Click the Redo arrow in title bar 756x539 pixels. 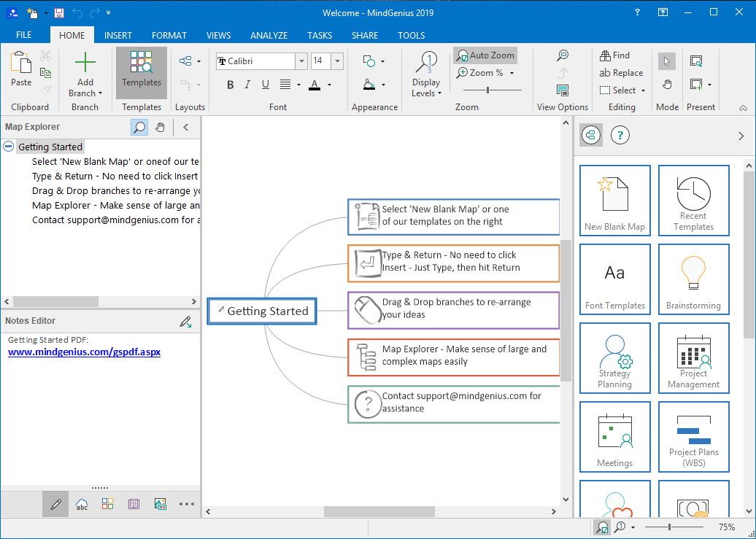coord(93,12)
